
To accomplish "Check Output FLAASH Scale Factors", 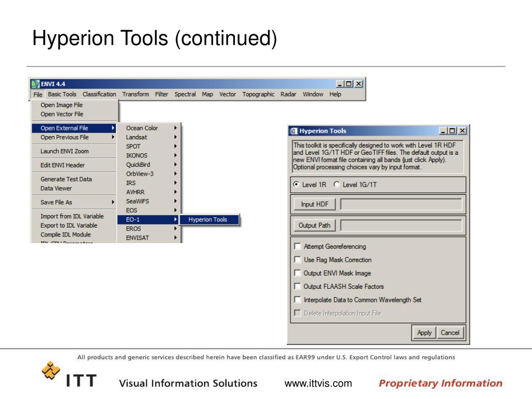I will tap(298, 286).
